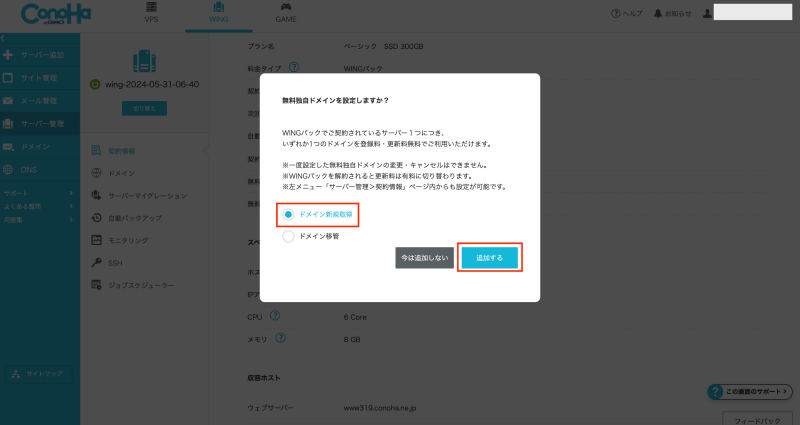Click the DNS globe icon
Viewport: 800px width, 425px height.
tap(8, 170)
